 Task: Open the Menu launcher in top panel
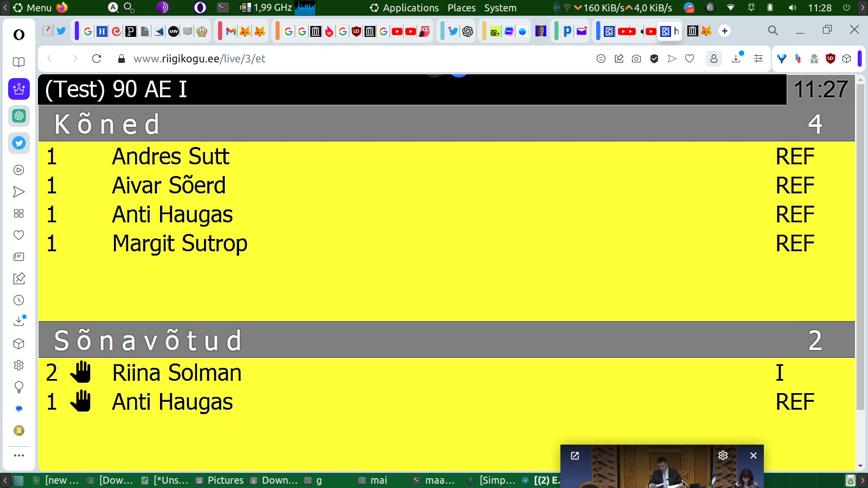pos(33,8)
